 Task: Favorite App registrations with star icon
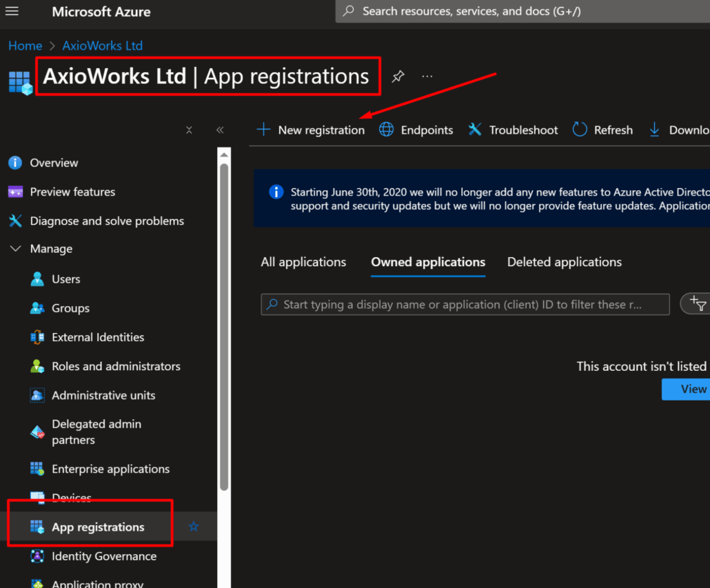tap(194, 527)
